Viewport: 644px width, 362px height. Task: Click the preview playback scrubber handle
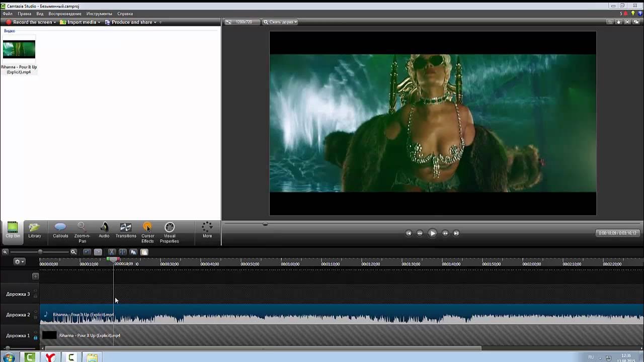[x=265, y=224]
